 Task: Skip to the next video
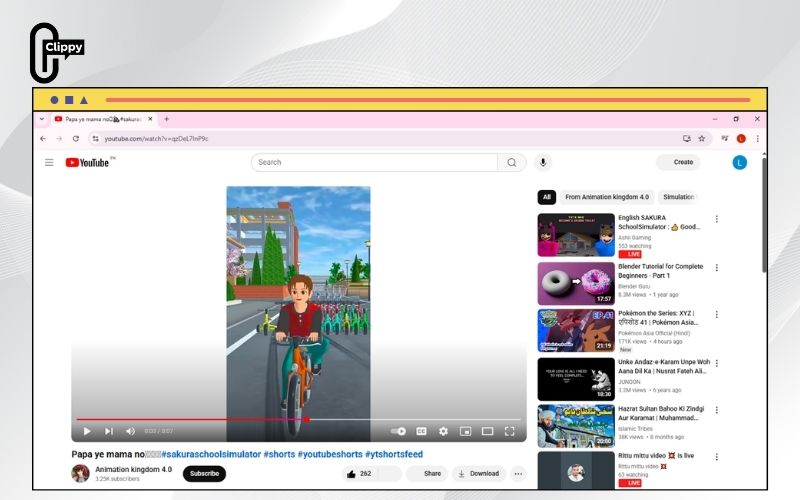(109, 431)
